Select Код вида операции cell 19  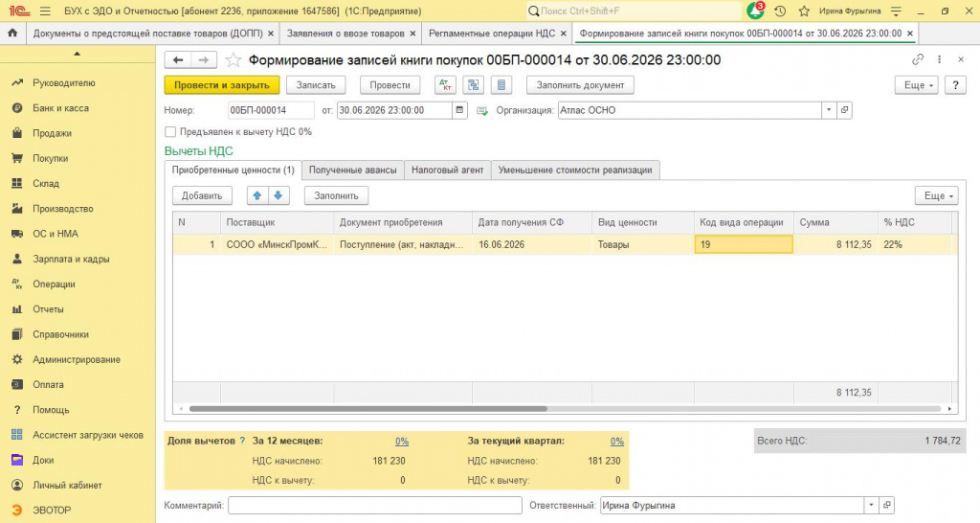point(744,244)
